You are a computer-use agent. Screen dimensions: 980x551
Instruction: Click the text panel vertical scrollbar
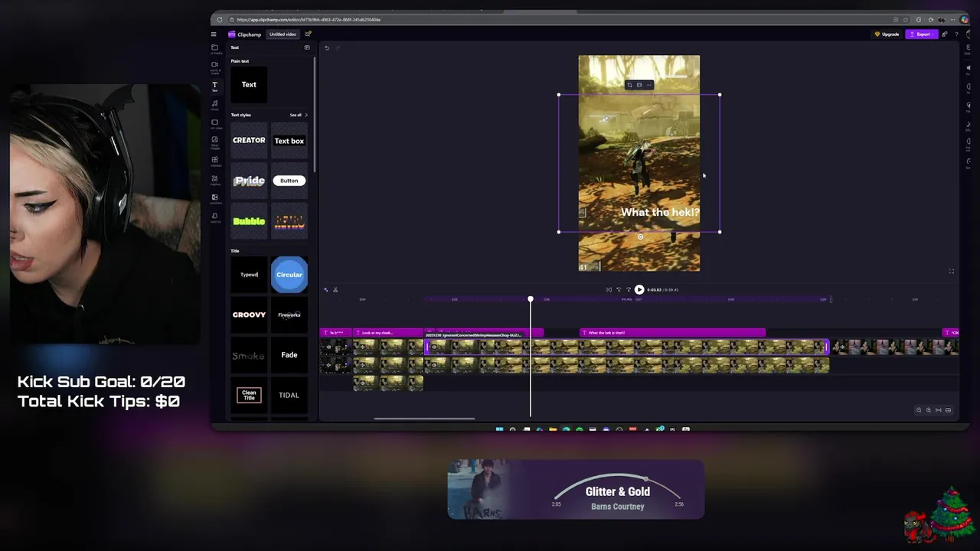click(315, 115)
